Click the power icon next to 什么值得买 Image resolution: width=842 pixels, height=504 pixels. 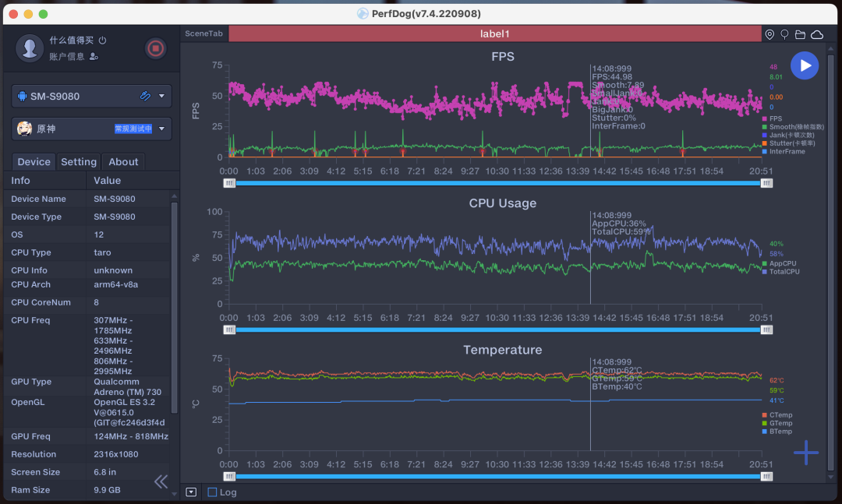coord(103,41)
